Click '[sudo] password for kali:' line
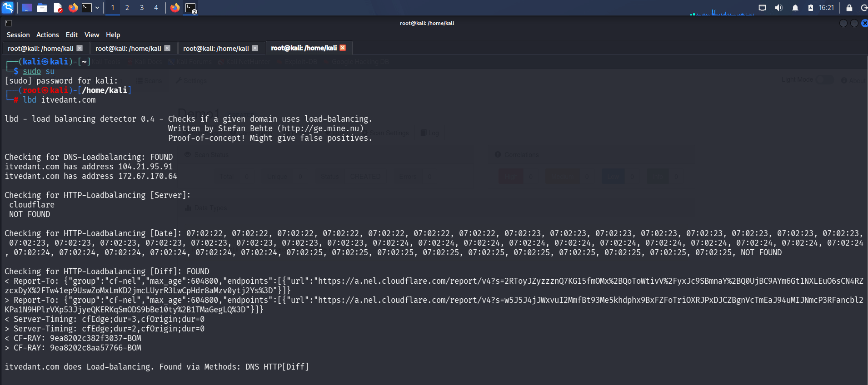The height and width of the screenshot is (385, 868). point(61,81)
